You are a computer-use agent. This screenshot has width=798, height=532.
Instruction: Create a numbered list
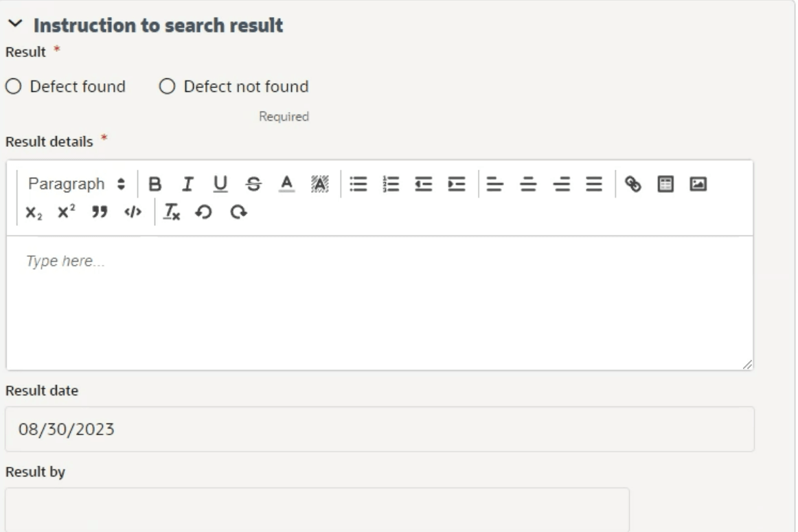click(391, 183)
